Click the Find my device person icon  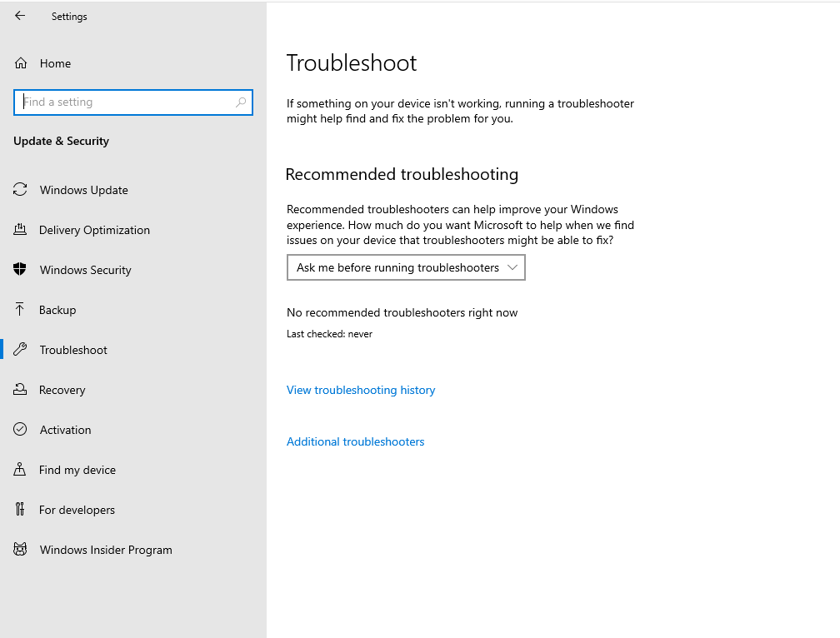(x=20, y=470)
